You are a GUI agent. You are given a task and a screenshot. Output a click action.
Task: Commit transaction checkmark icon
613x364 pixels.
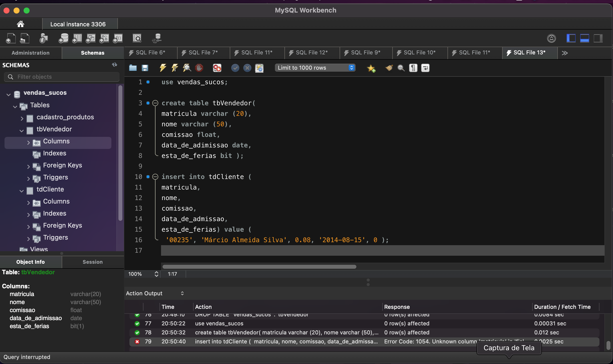235,68
